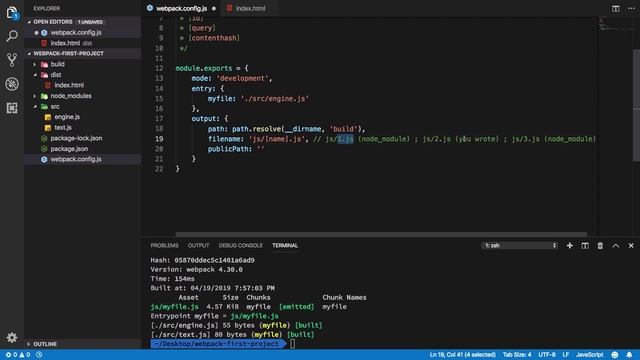The height and width of the screenshot is (360, 640).
Task: Open the Source Control view
Action: (x=12, y=60)
